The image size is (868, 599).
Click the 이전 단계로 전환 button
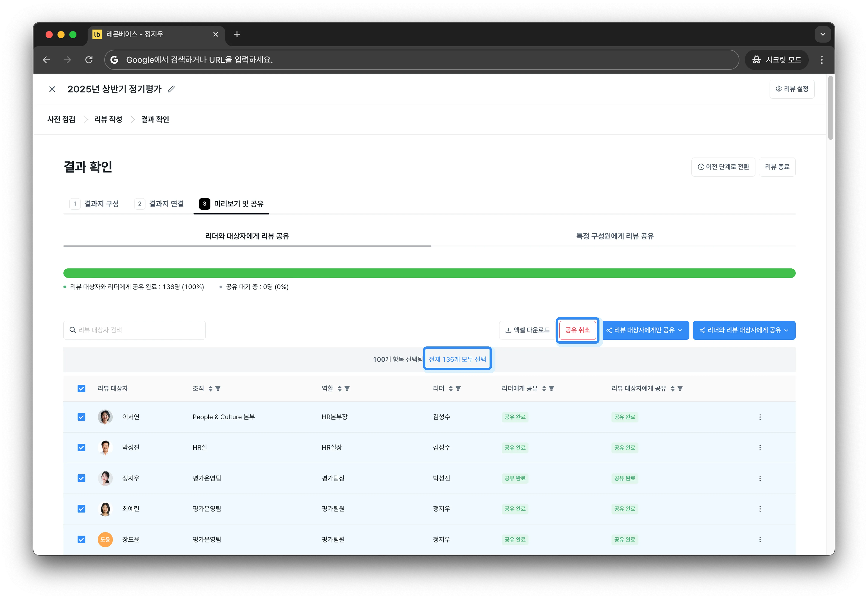723,167
